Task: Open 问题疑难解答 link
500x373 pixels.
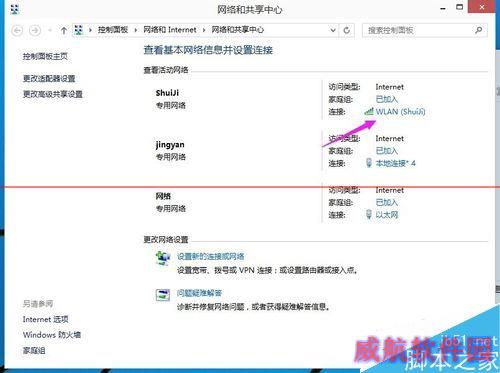Action: (199, 293)
